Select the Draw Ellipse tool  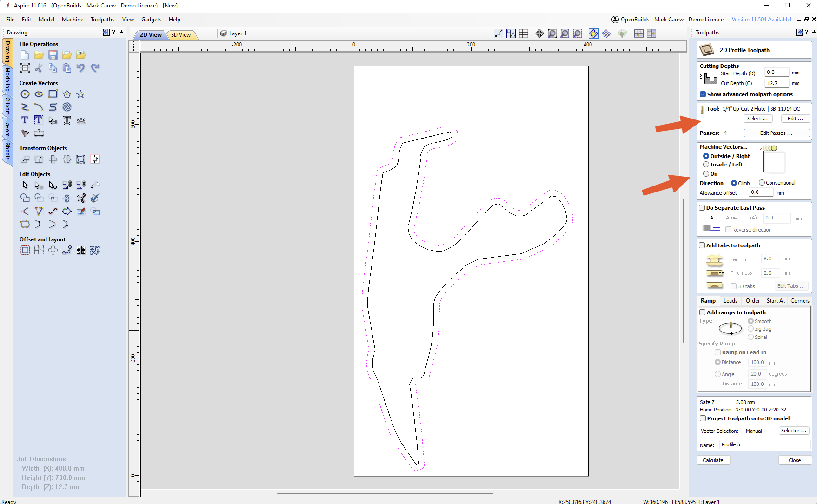click(x=39, y=94)
